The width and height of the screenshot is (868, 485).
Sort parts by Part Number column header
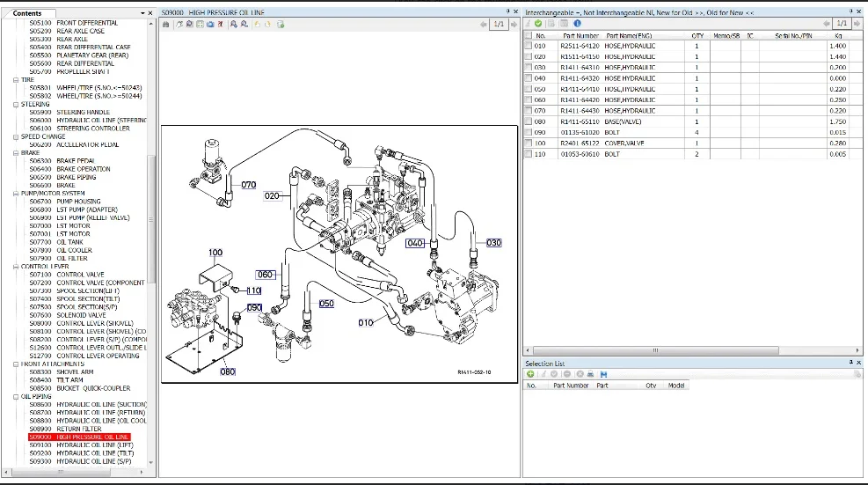[580, 35]
